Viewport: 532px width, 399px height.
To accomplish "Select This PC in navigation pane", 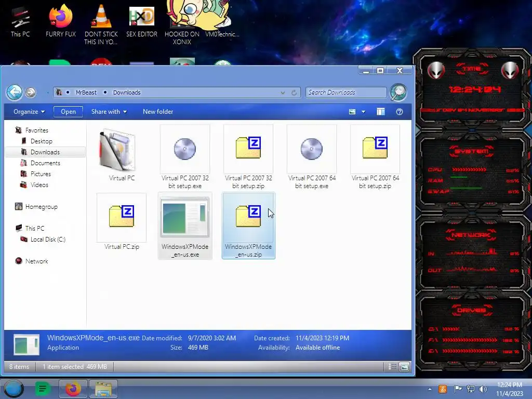I will (x=35, y=229).
